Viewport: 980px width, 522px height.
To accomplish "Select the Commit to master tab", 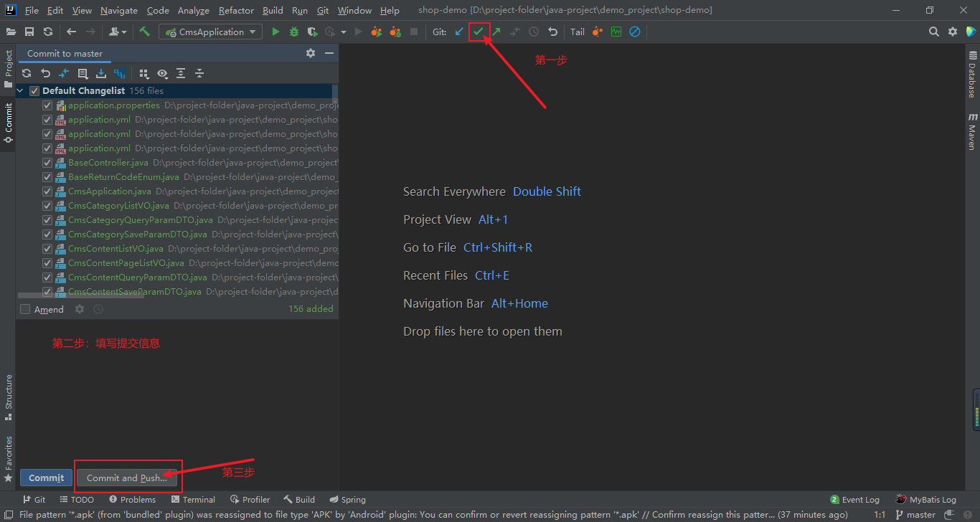I will tap(65, 53).
